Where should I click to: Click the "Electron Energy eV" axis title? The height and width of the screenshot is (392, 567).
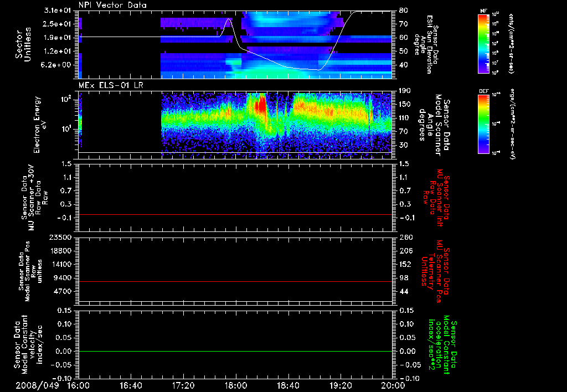click(x=40, y=125)
